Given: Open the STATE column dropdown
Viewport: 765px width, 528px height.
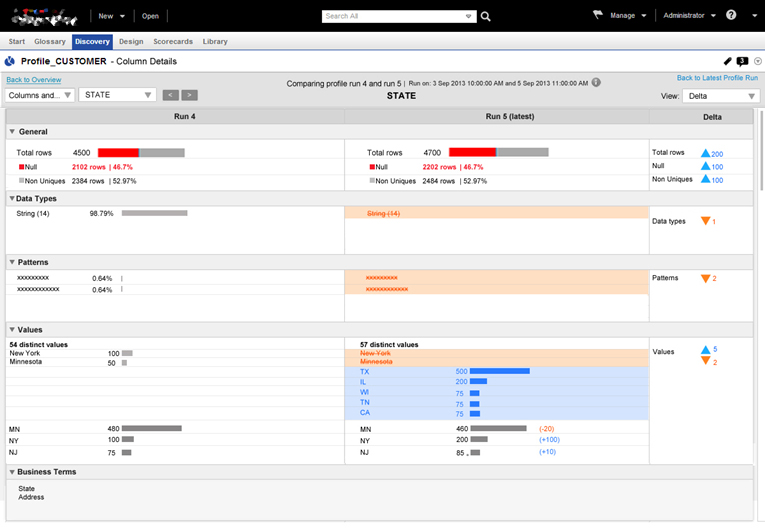Looking at the screenshot, I should click(117, 95).
